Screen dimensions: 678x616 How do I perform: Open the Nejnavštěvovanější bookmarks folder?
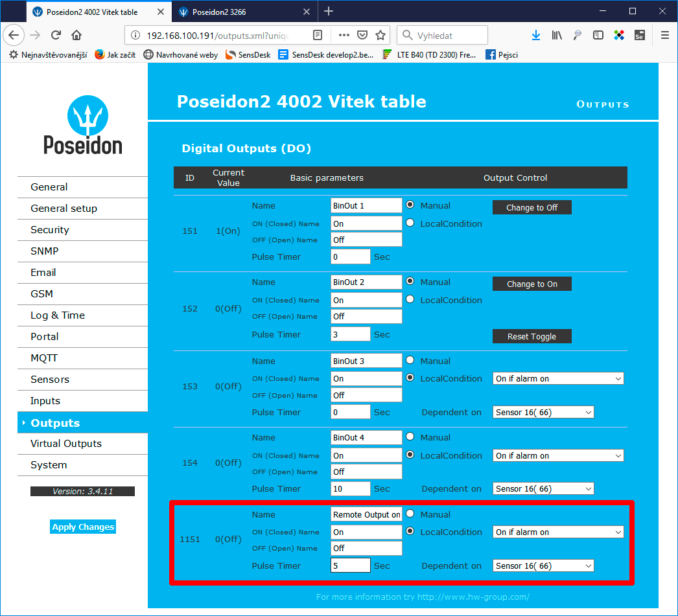[x=48, y=55]
